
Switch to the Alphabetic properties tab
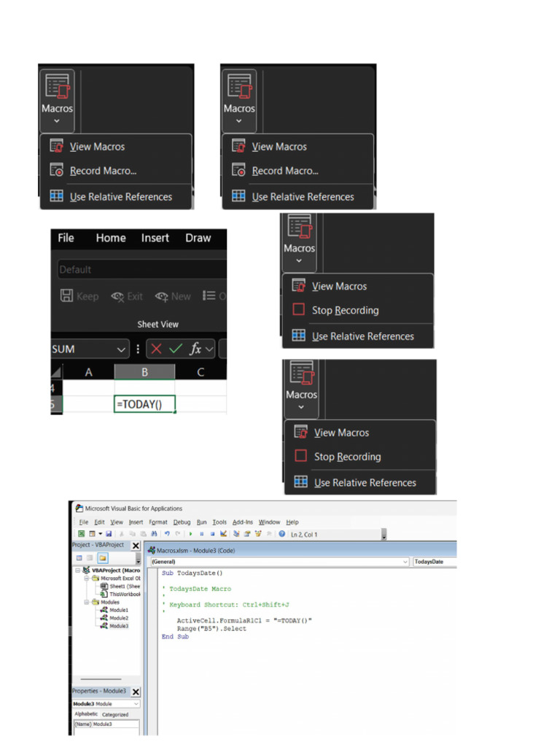click(86, 713)
